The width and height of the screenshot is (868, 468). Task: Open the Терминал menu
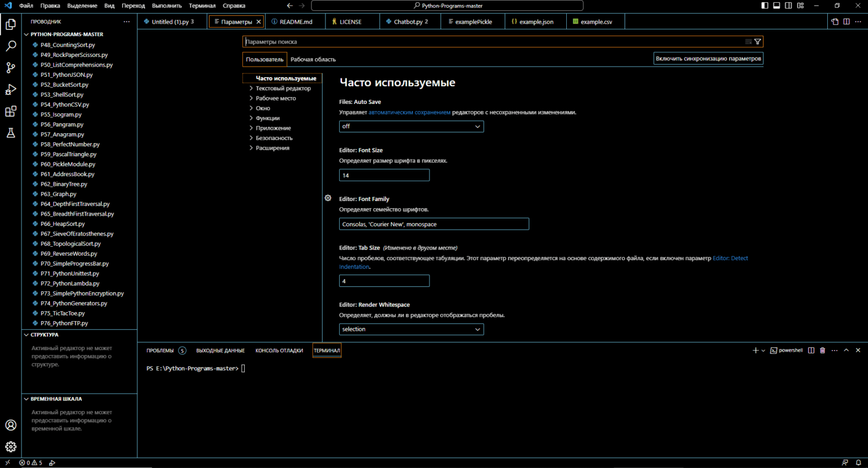click(202, 6)
